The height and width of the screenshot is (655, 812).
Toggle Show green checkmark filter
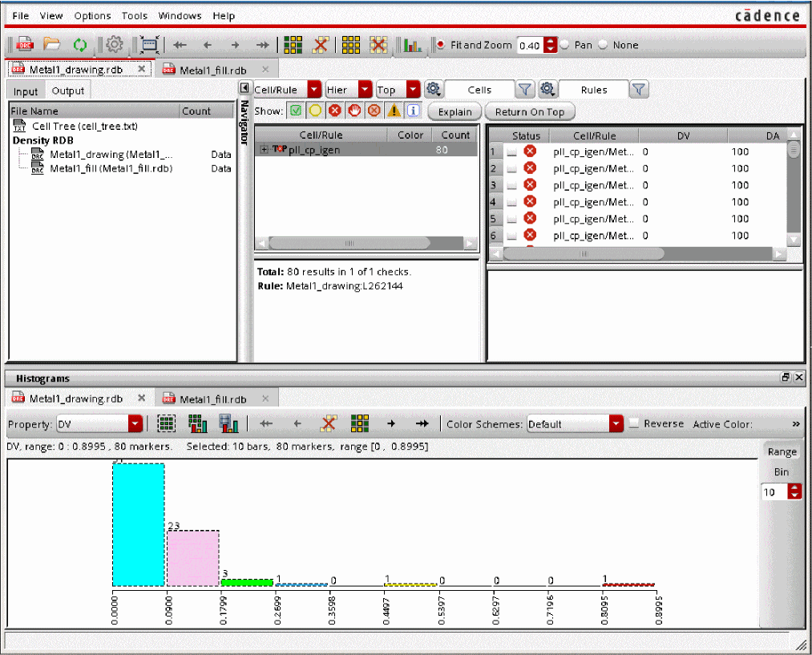[x=296, y=111]
